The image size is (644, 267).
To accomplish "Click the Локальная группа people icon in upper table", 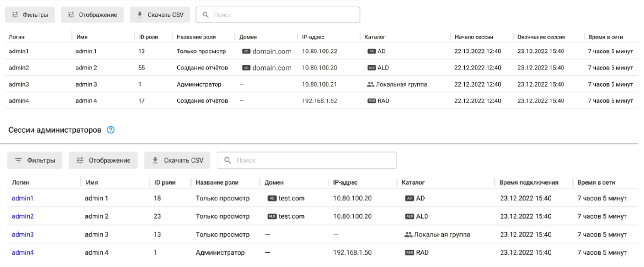I will (x=370, y=84).
